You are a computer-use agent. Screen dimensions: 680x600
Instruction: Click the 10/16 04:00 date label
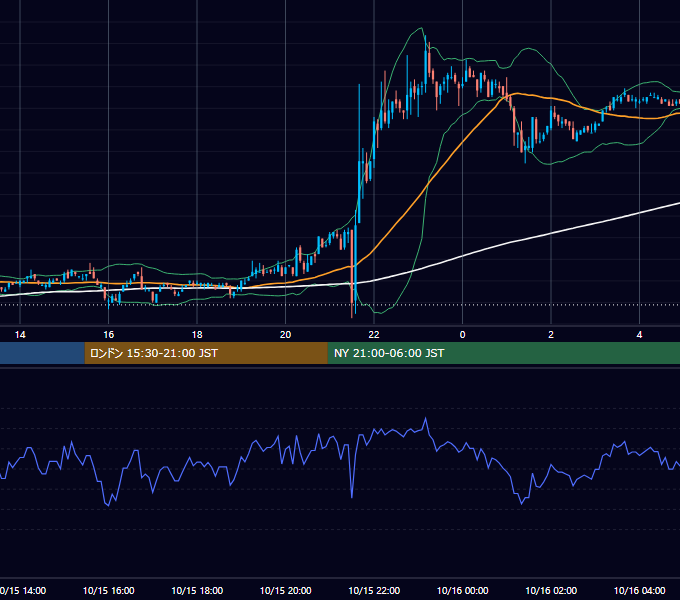click(x=639, y=590)
